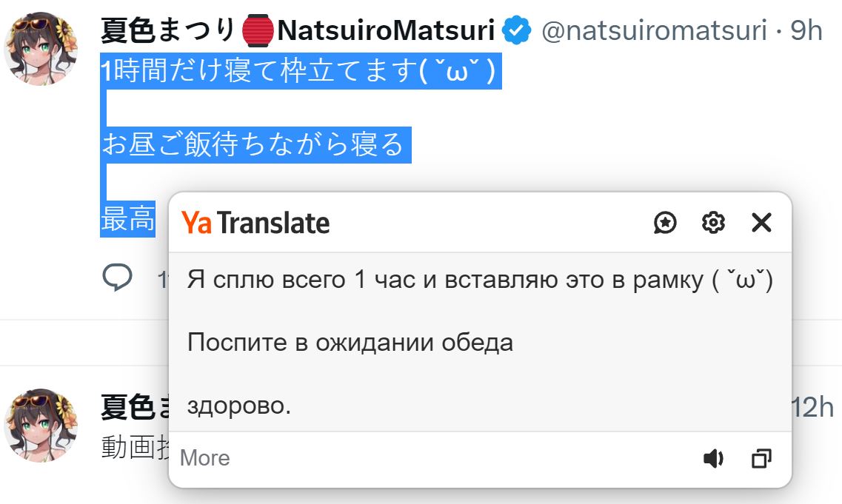The height and width of the screenshot is (504, 842).
Task: Click the highlighted text 最高
Action: [x=128, y=219]
